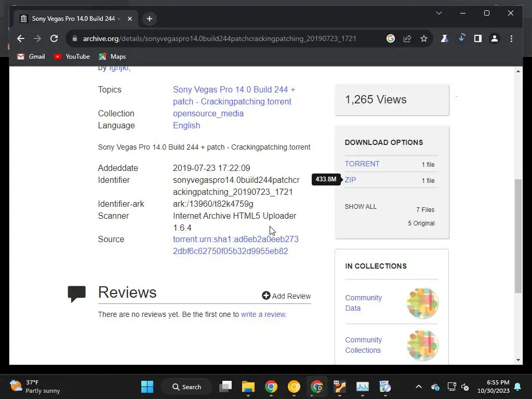Click the identifier ark:/13960/t82k4759g text
The width and height of the screenshot is (532, 399).
213,204
